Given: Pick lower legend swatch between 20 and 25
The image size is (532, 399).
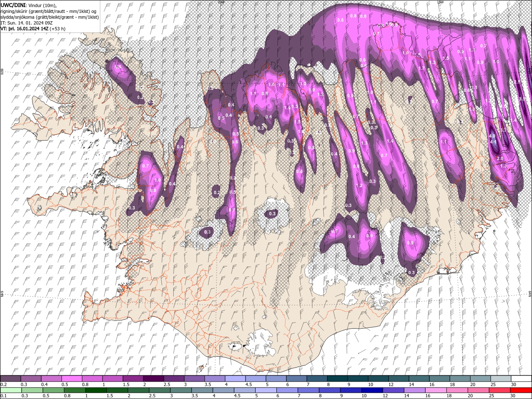Looking at the screenshot, I should tap(478, 390).
